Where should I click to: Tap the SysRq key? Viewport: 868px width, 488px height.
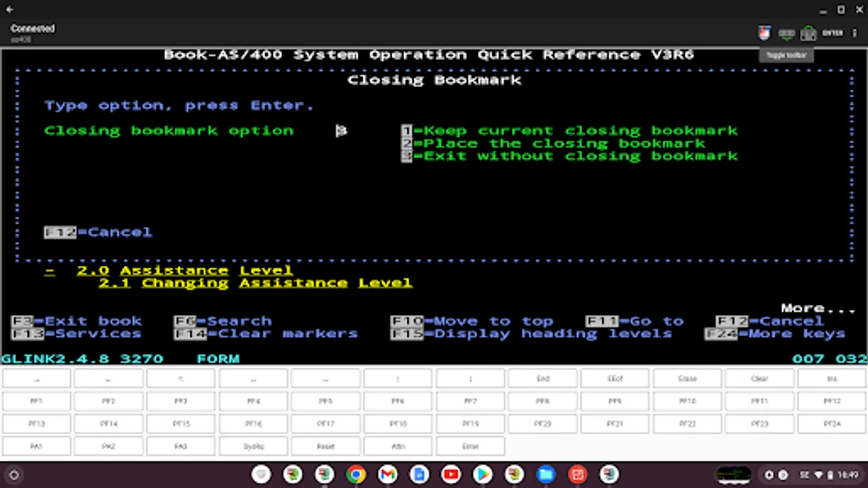[x=253, y=446]
